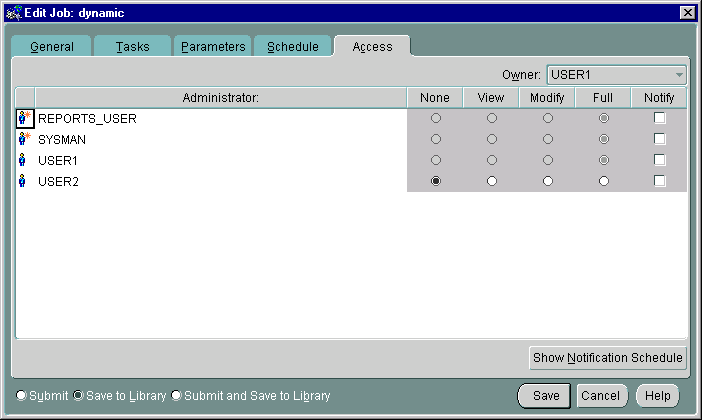Click the REPORTS_USER administrator icon

pyautogui.click(x=24, y=118)
